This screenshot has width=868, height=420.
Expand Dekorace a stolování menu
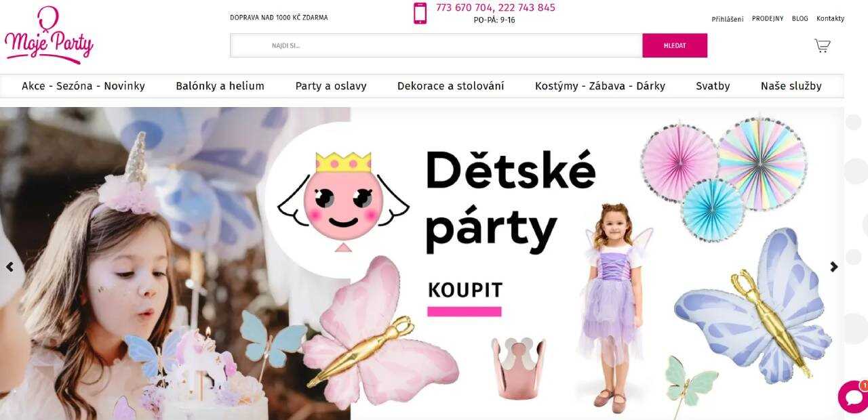451,86
